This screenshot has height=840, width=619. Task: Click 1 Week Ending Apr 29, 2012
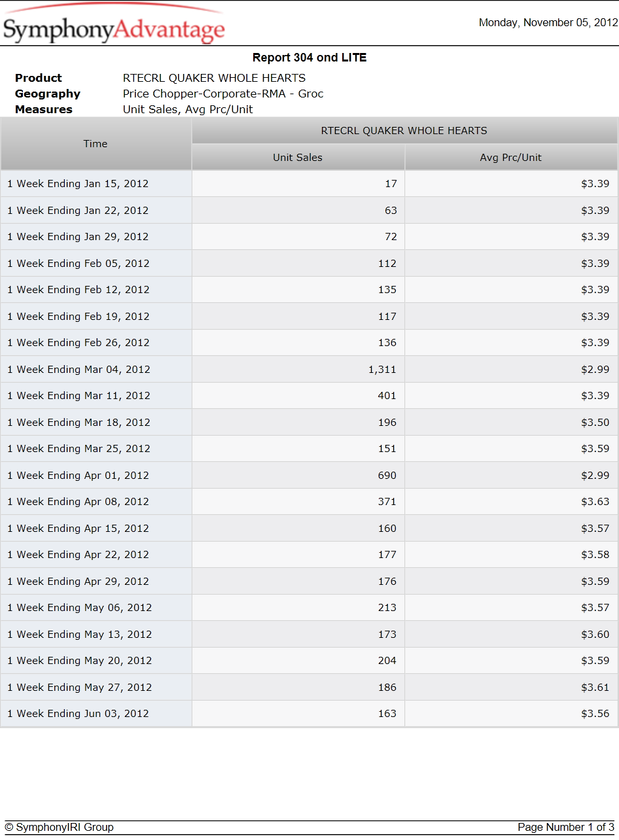(x=78, y=582)
